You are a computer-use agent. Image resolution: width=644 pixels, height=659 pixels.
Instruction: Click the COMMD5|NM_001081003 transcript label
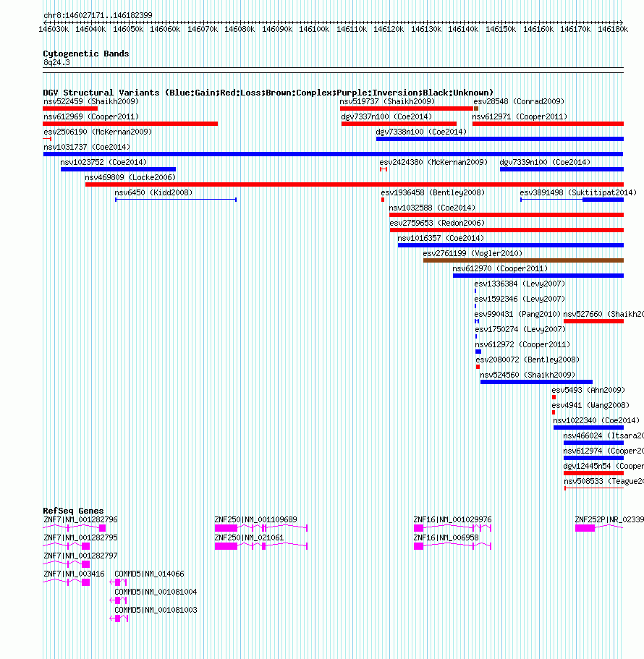[156, 611]
